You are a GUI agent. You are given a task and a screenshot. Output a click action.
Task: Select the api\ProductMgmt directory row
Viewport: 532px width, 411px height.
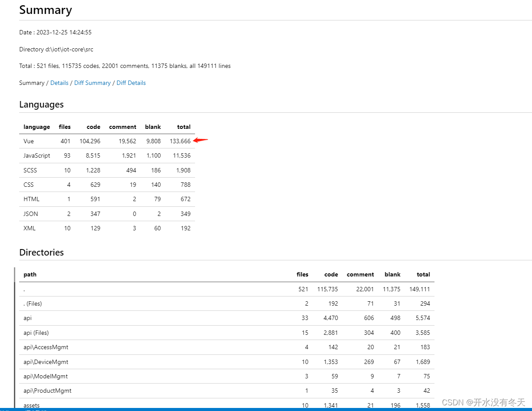pos(227,391)
